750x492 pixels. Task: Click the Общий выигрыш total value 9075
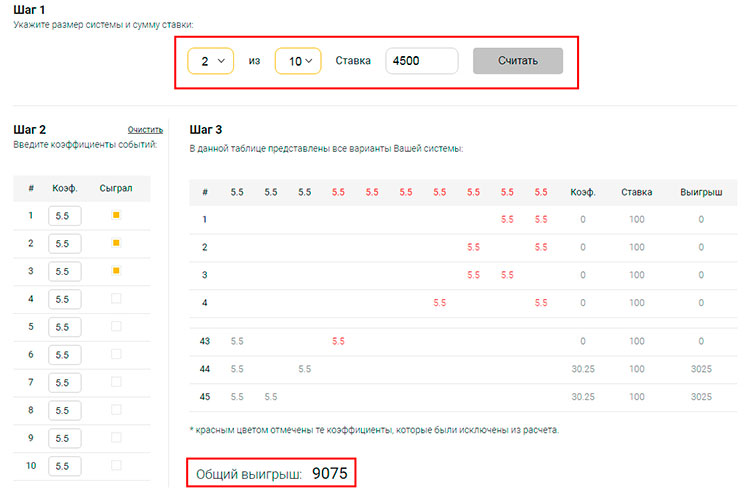(330, 473)
